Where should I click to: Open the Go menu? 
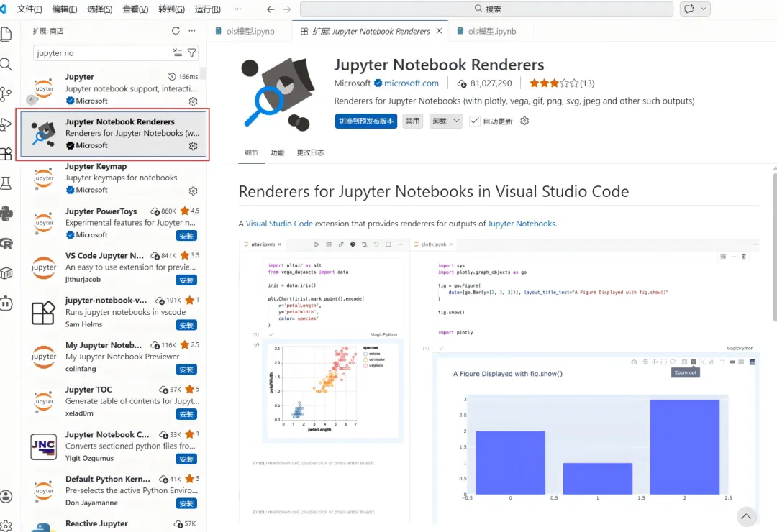pos(171,9)
